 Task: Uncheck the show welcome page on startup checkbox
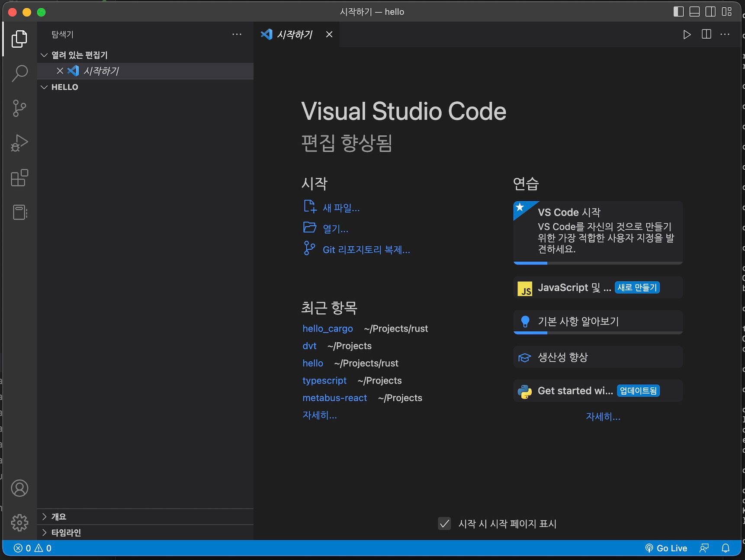coord(444,524)
